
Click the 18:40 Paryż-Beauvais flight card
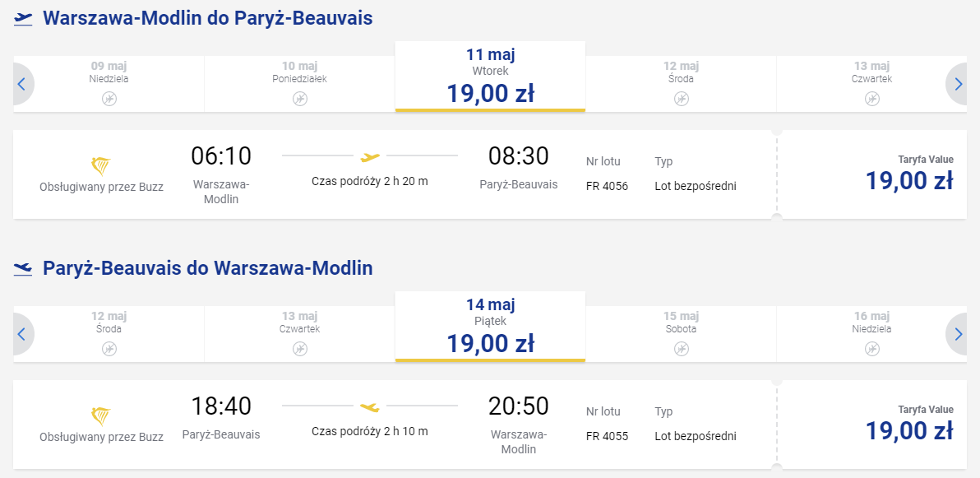point(395,425)
